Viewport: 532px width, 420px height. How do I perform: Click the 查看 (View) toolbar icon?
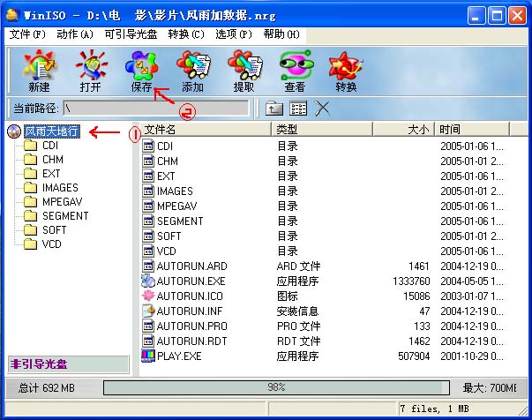(x=295, y=70)
